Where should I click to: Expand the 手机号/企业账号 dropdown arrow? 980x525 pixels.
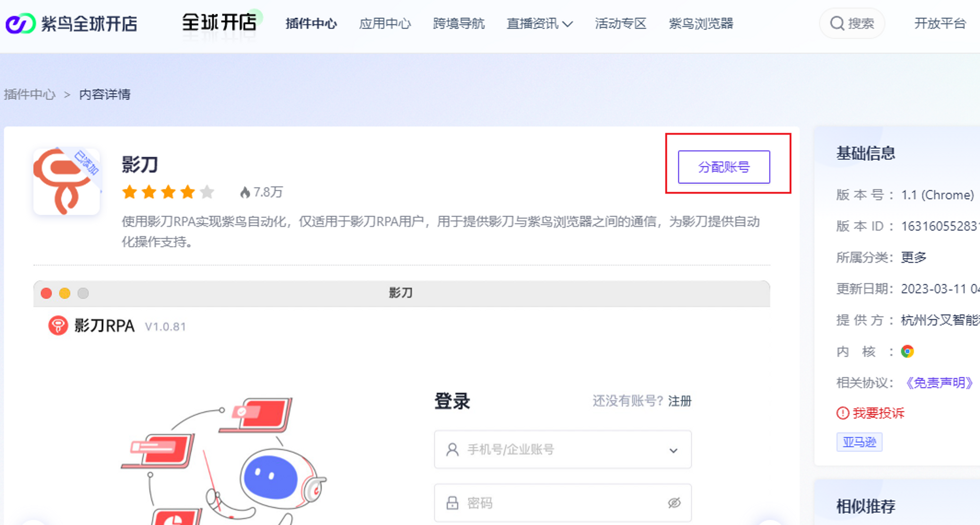(674, 450)
